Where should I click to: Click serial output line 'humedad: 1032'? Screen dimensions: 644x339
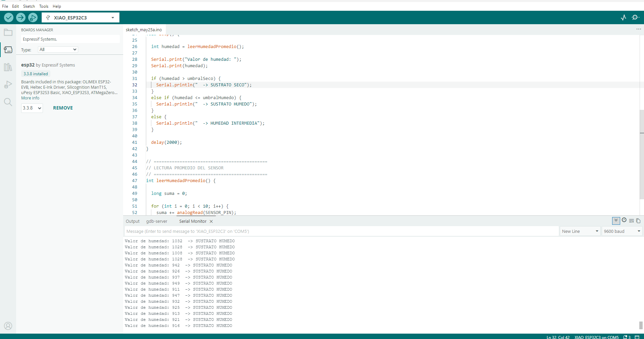(x=180, y=241)
